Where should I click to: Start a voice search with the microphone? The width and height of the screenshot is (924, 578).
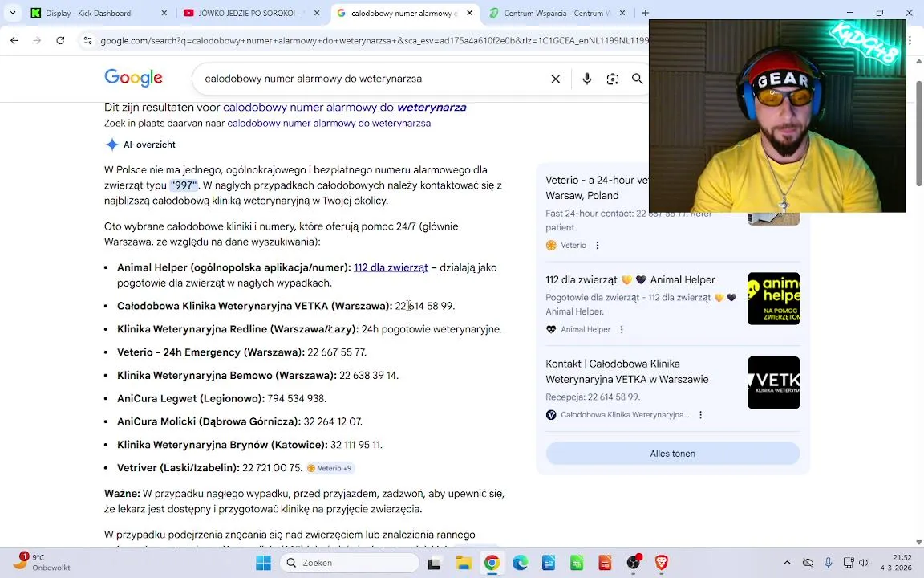(587, 79)
